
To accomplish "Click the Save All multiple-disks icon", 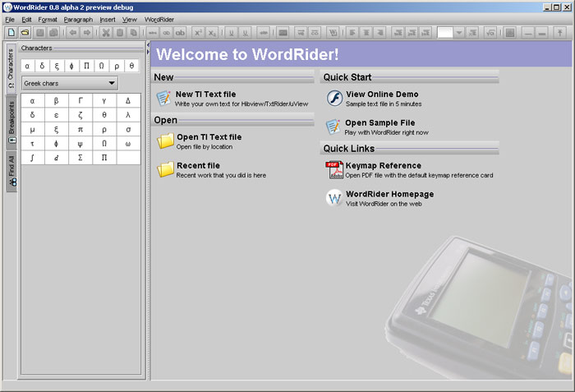I will pyautogui.click(x=53, y=33).
